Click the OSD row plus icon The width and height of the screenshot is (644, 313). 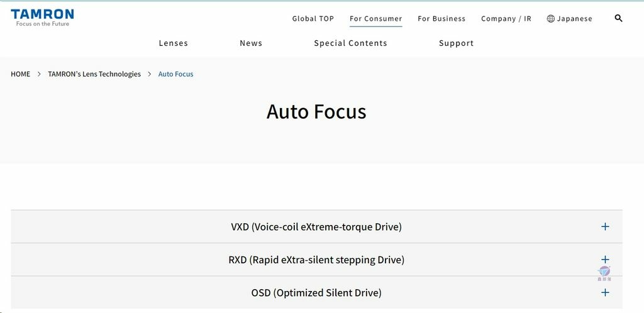(605, 292)
